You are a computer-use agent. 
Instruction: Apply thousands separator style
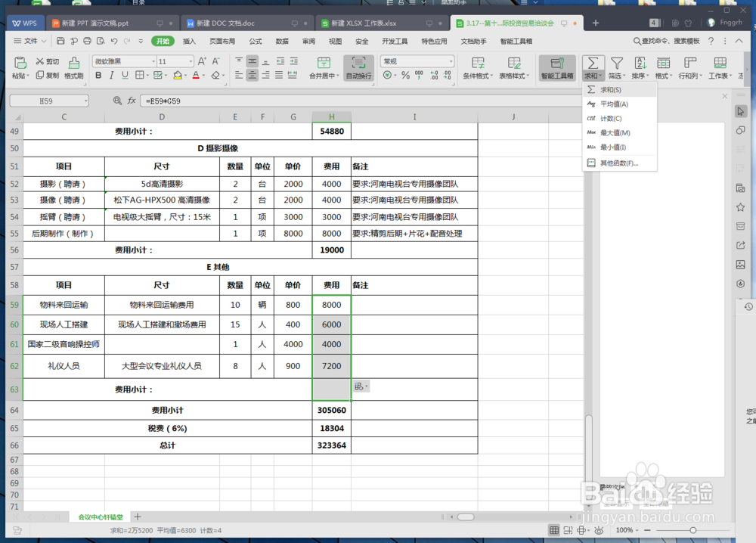pyautogui.click(x=419, y=75)
